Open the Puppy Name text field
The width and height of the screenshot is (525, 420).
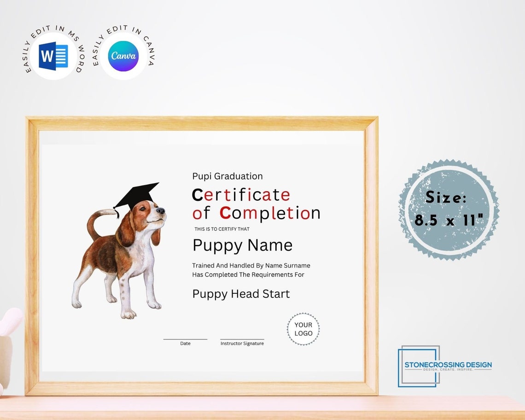click(x=242, y=245)
